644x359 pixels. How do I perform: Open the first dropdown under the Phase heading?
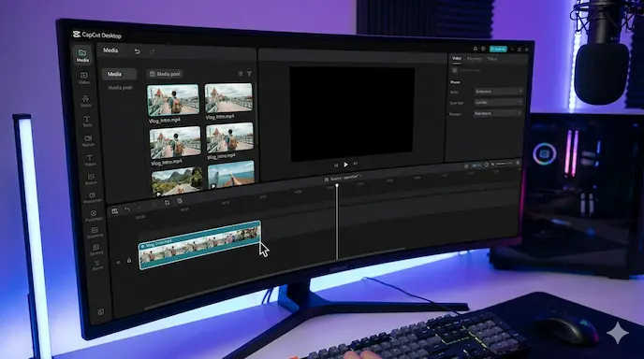point(499,91)
